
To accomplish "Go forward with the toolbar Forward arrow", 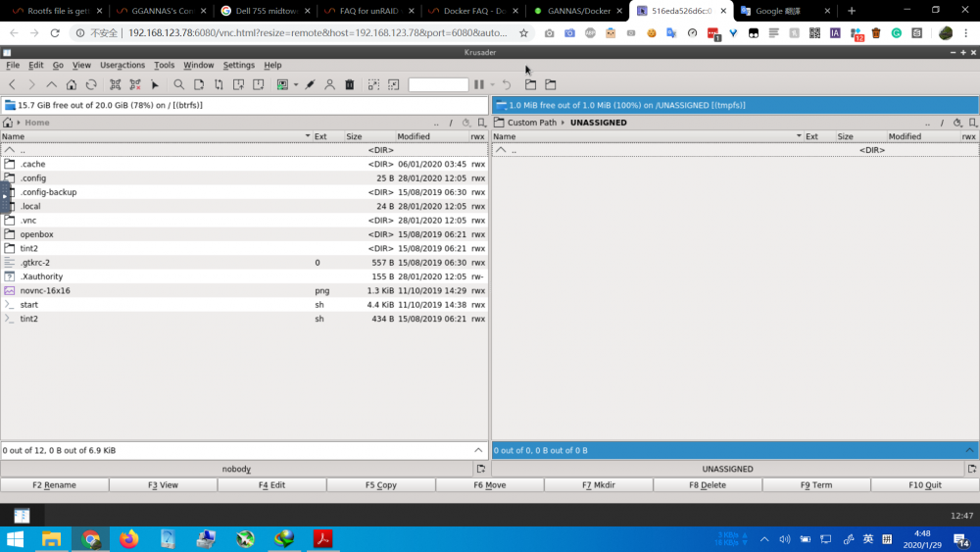I will tap(31, 84).
